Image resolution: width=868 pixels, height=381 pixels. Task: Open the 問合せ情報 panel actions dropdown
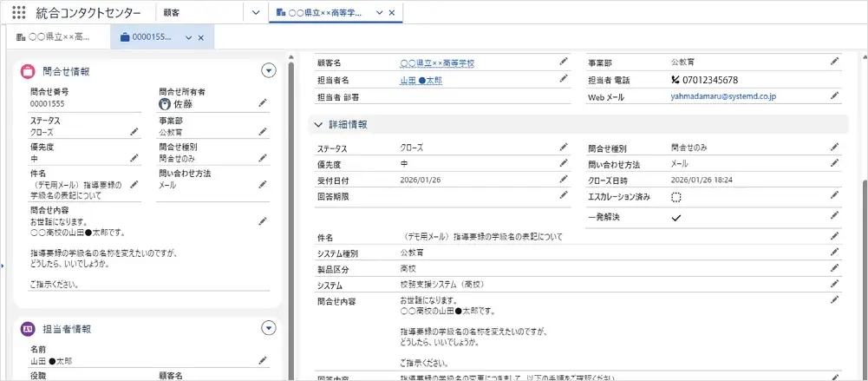point(269,70)
